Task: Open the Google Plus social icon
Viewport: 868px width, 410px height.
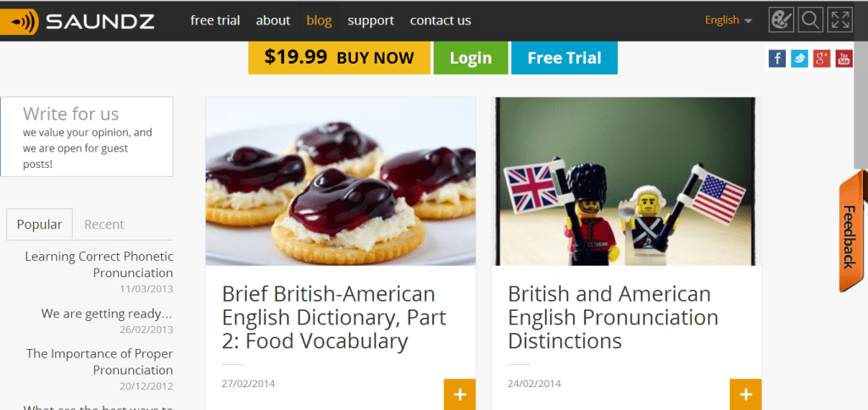Action: tap(821, 58)
